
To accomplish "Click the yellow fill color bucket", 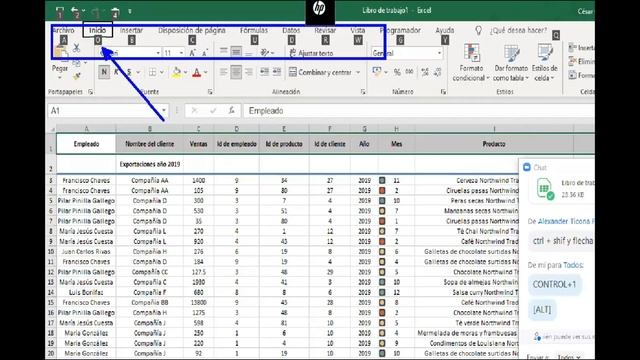I will tap(176, 72).
